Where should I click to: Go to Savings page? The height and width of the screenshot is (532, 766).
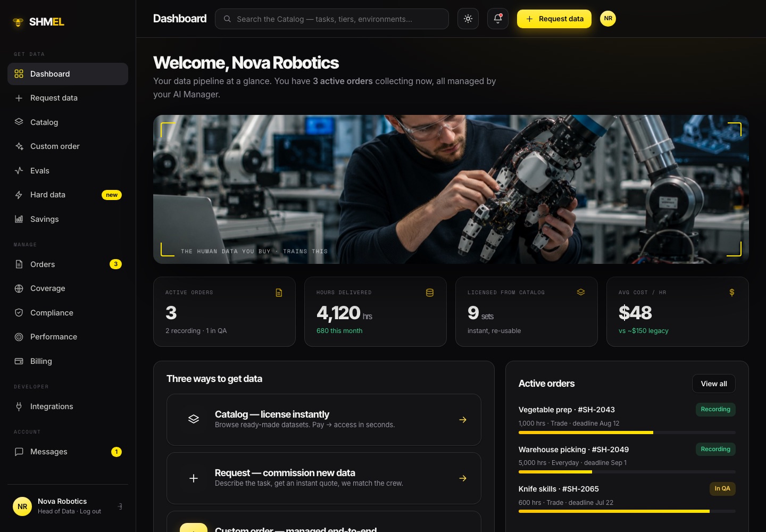(x=68, y=219)
